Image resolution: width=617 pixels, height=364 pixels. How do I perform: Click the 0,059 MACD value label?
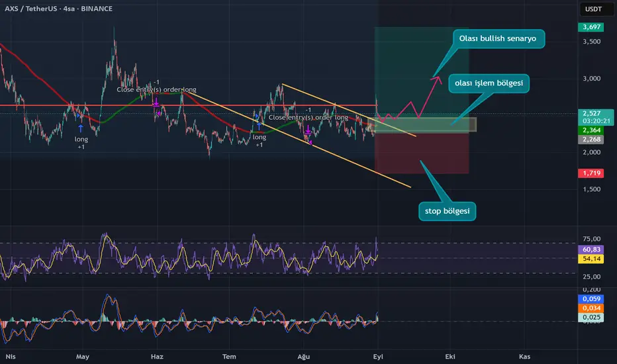click(x=591, y=298)
